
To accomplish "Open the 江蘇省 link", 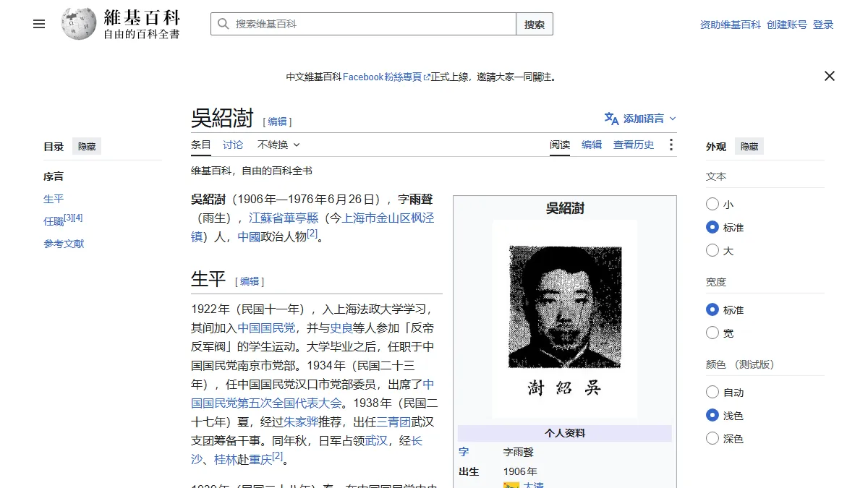I will pyautogui.click(x=266, y=218).
